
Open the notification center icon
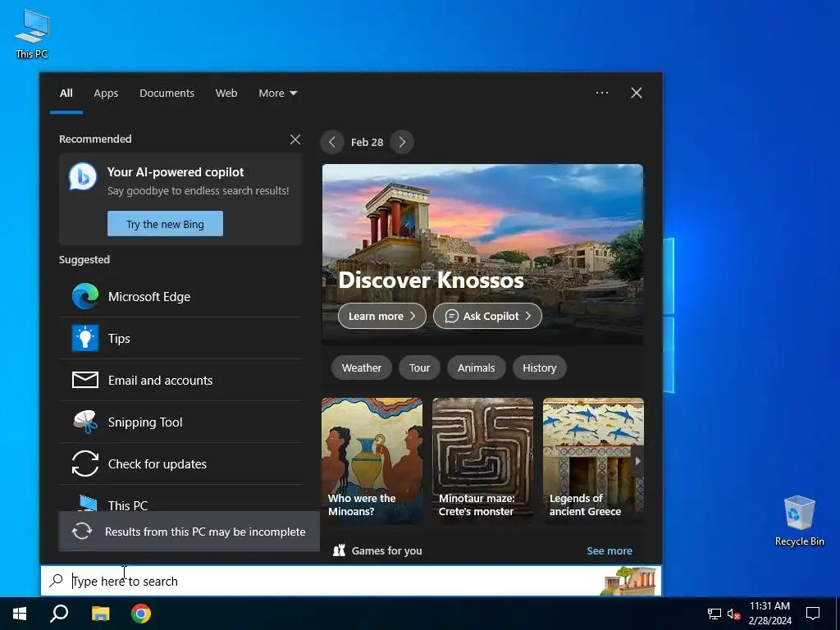click(x=813, y=614)
